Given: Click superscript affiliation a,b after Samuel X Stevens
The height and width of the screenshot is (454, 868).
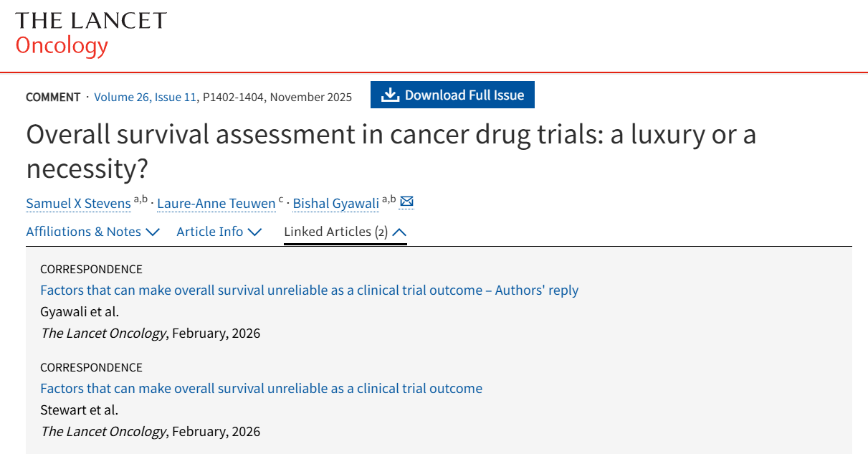Looking at the screenshot, I should coord(140,199).
